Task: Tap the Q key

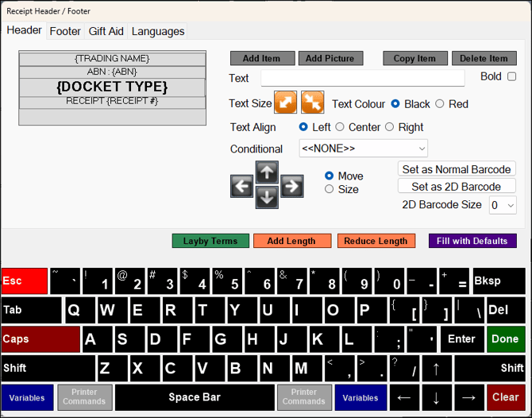Action: pos(80,310)
